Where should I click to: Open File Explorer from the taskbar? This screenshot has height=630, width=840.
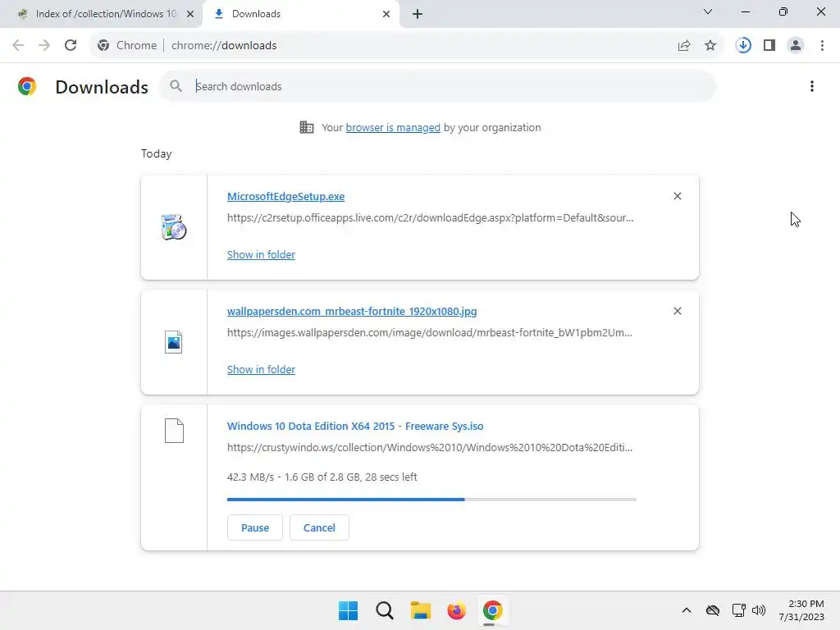pos(421,610)
